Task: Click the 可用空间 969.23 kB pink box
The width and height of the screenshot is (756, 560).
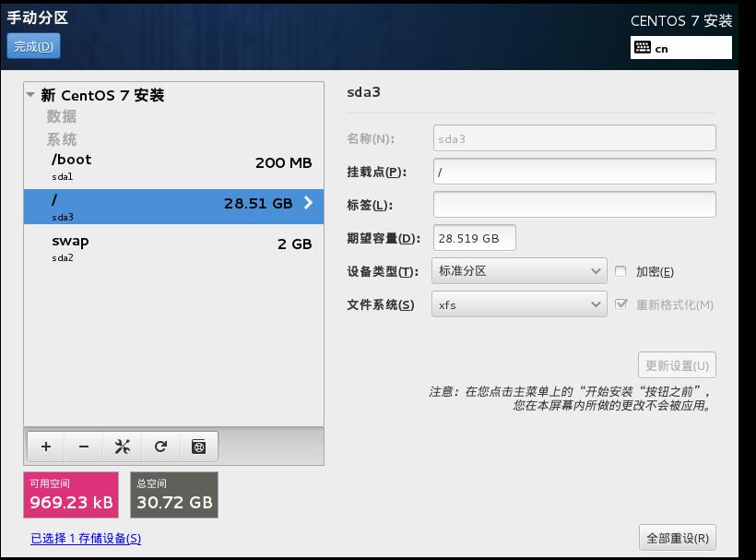Action: pyautogui.click(x=71, y=494)
